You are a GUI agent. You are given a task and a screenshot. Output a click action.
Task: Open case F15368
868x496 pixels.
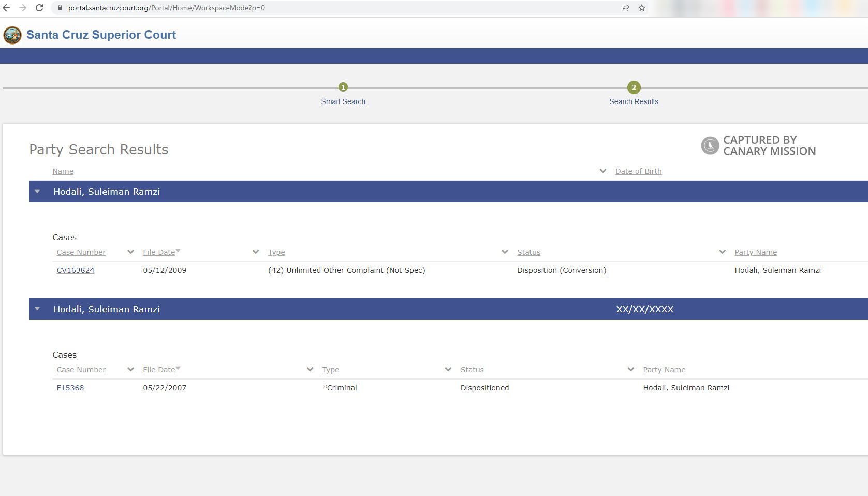point(70,388)
